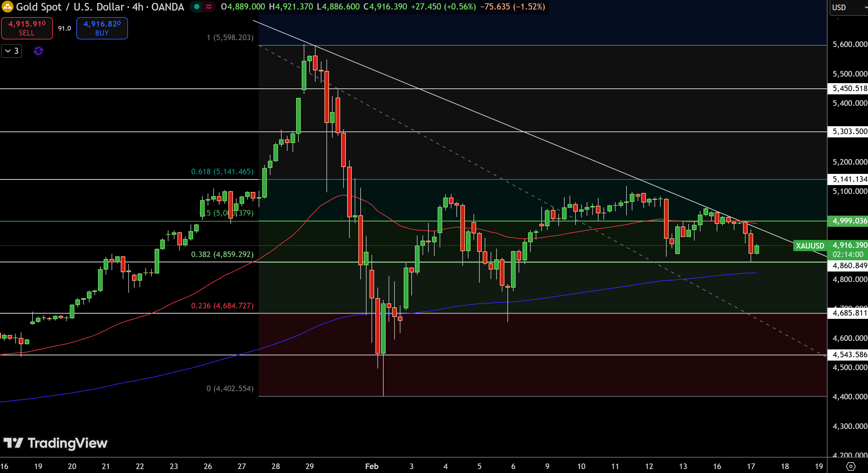Click the 5,141.134 price axis label
This screenshot has width=868, height=473.
click(848, 179)
